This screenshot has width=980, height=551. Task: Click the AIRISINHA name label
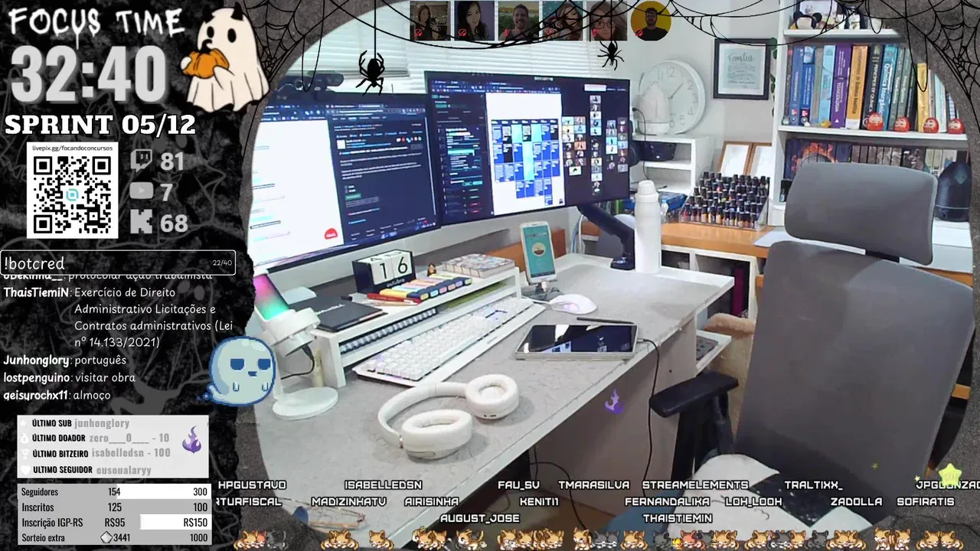point(432,502)
